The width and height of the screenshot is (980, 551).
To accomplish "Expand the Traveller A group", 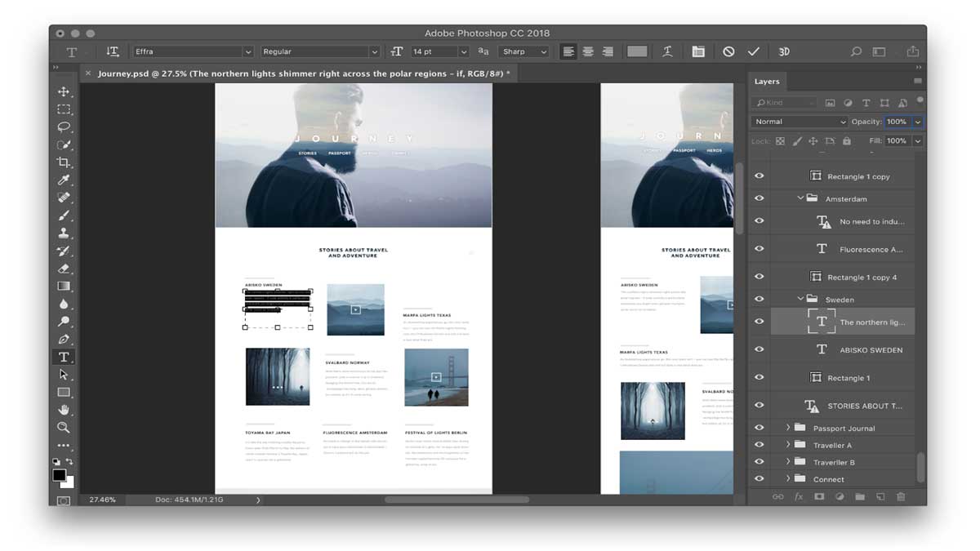I will tap(788, 445).
